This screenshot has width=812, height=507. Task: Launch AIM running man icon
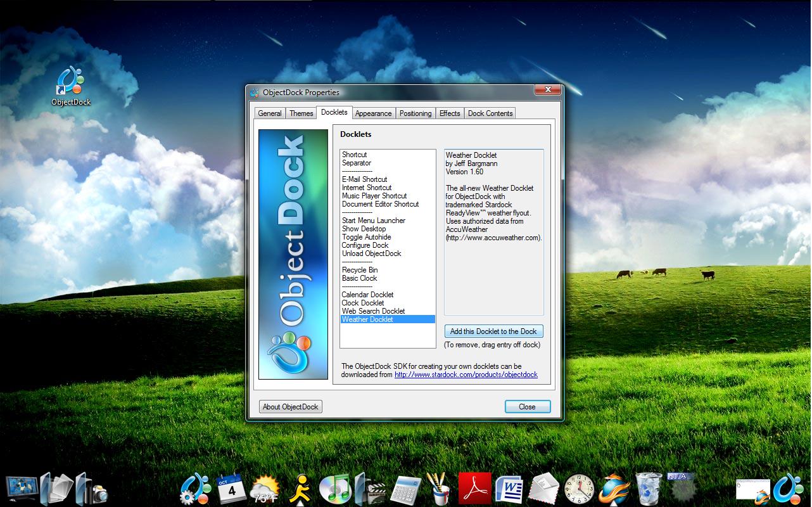300,489
